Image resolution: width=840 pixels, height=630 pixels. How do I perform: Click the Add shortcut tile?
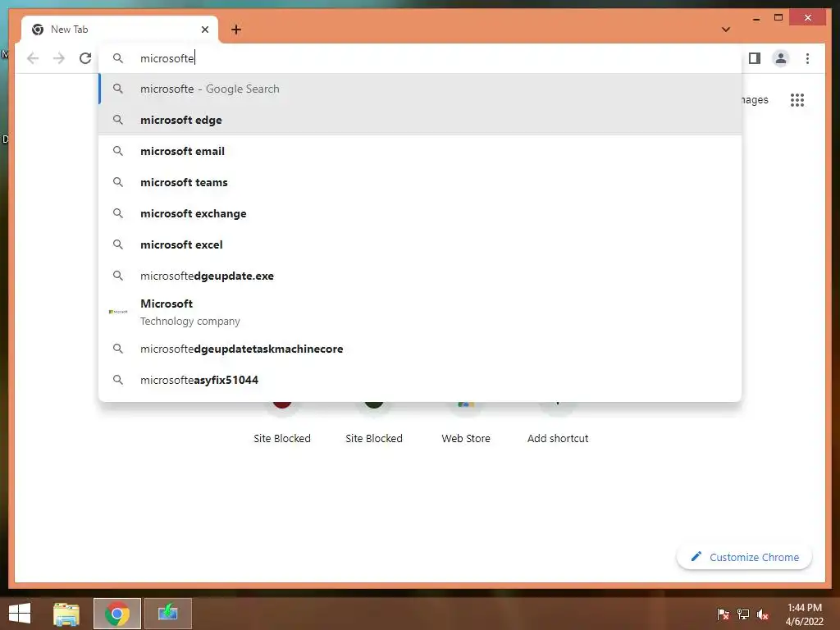(x=558, y=423)
